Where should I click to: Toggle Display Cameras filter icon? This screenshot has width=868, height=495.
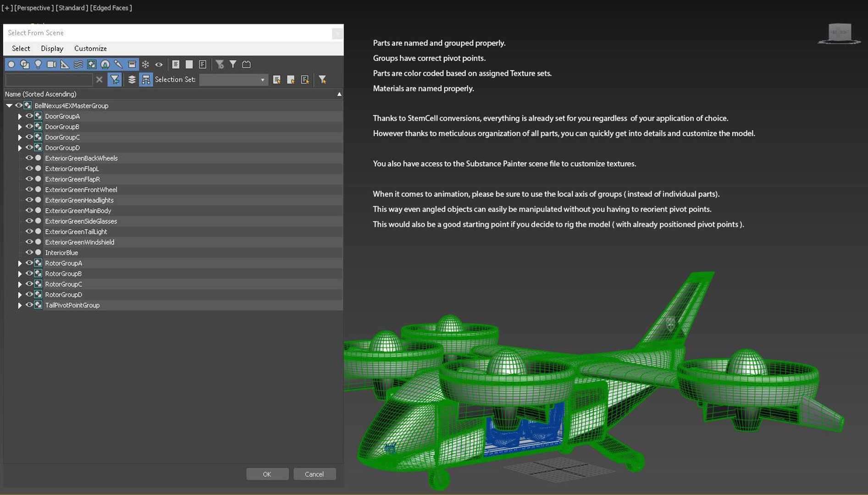[x=51, y=65]
